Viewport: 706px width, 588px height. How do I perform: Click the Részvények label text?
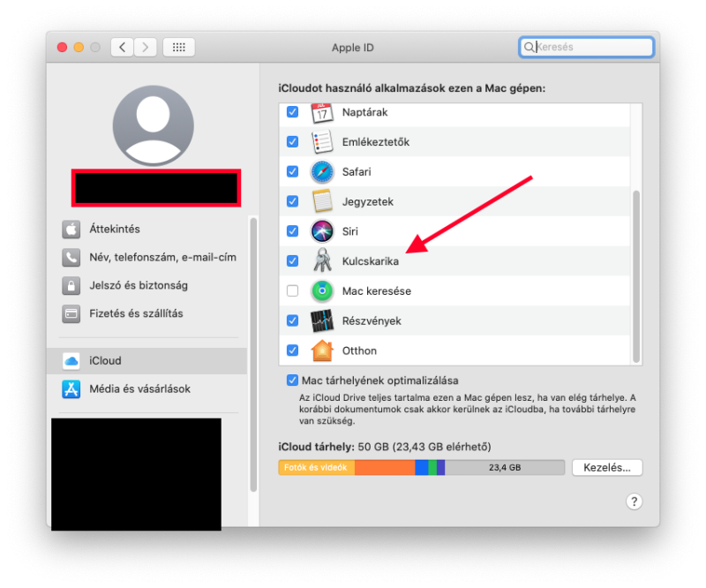pos(372,320)
